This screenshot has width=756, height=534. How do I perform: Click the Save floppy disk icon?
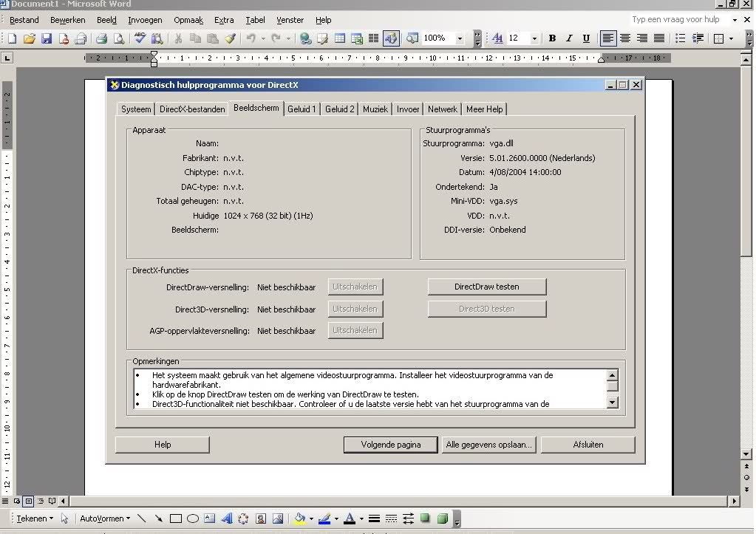47,38
